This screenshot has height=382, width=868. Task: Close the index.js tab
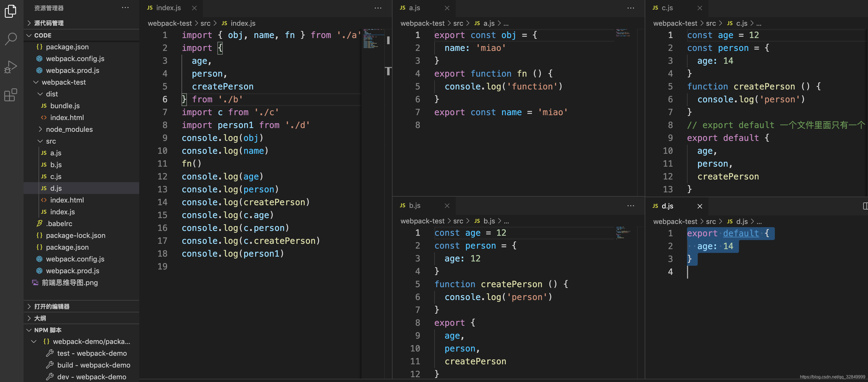click(194, 8)
